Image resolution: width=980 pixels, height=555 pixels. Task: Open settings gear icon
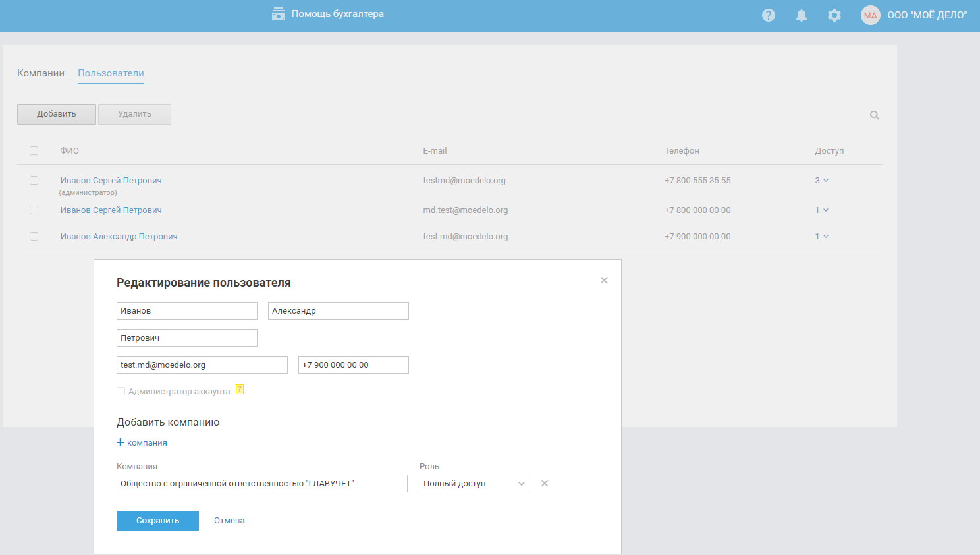tap(834, 15)
